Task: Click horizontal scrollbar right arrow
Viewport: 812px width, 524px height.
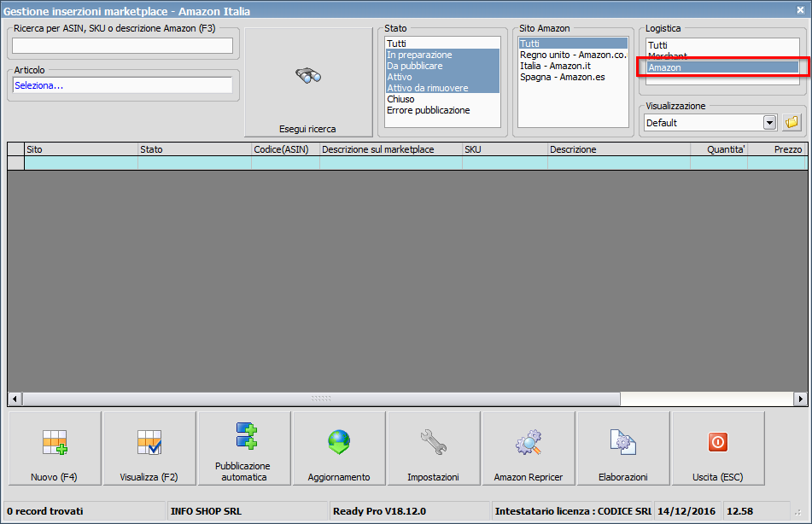Action: [x=801, y=399]
